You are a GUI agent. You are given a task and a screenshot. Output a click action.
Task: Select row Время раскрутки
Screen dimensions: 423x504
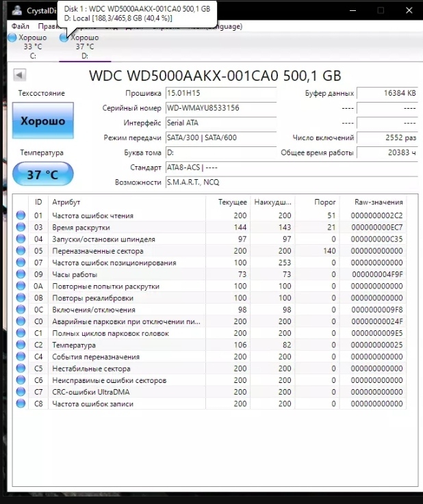[x=209, y=227]
